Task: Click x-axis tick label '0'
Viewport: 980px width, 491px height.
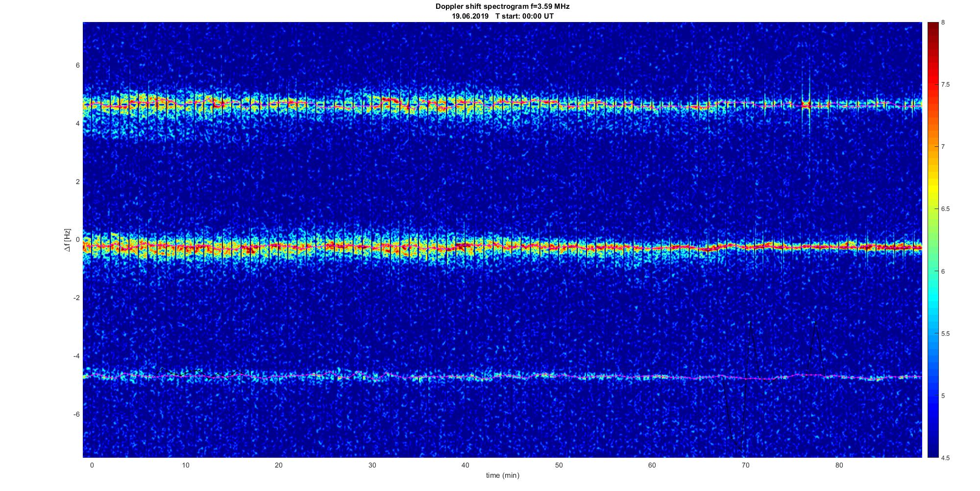Action: click(92, 465)
